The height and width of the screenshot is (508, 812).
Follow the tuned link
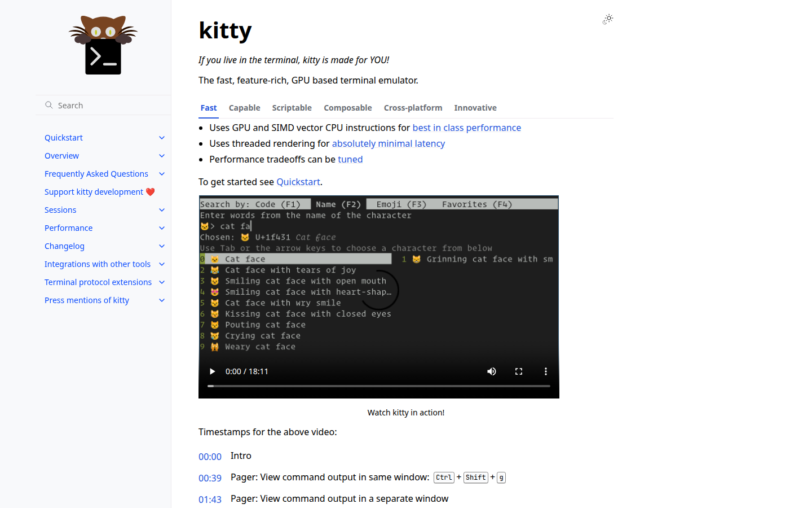pos(350,159)
